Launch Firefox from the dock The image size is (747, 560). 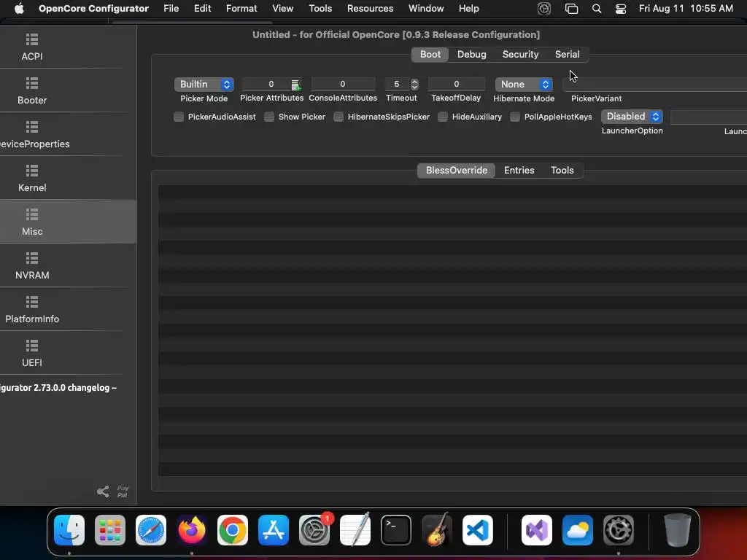pyautogui.click(x=192, y=530)
